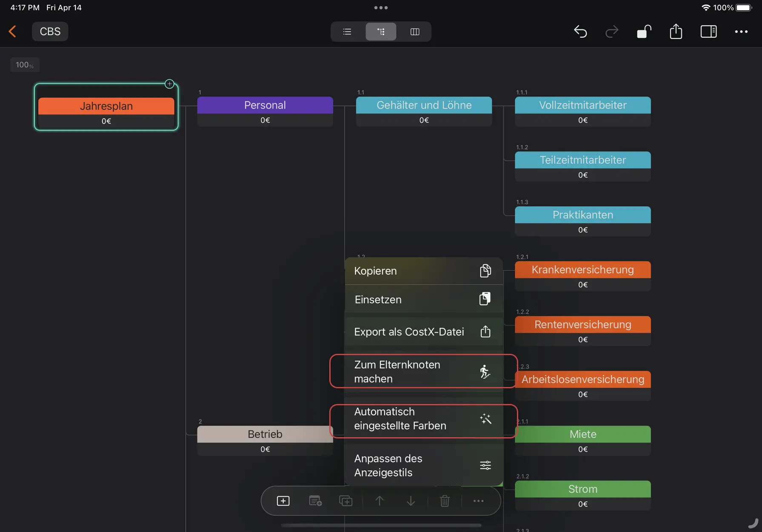Select Export als CostX-Datei menu item

(x=423, y=332)
